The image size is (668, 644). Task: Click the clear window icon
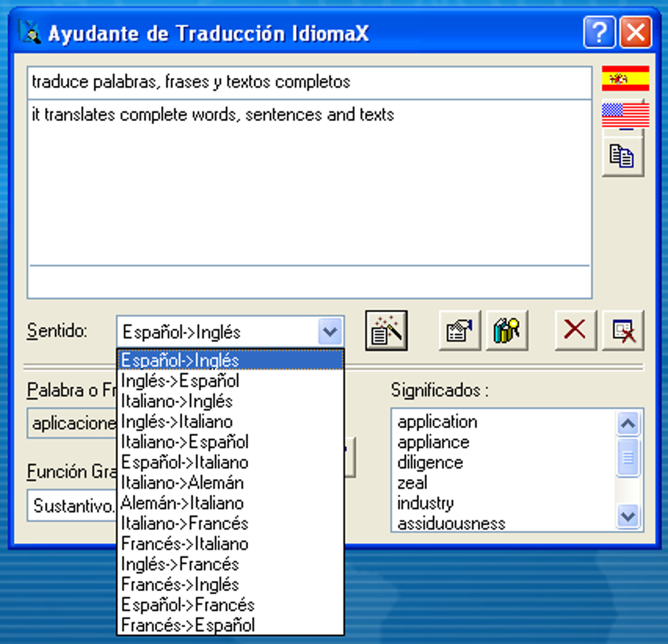point(623,331)
